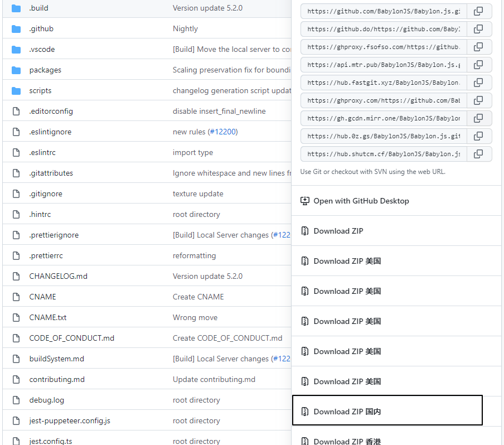Viewport: 504px width, 445px height.
Task: Copy the gh.gcdn.mirr.one mirror URL
Action: 478,118
